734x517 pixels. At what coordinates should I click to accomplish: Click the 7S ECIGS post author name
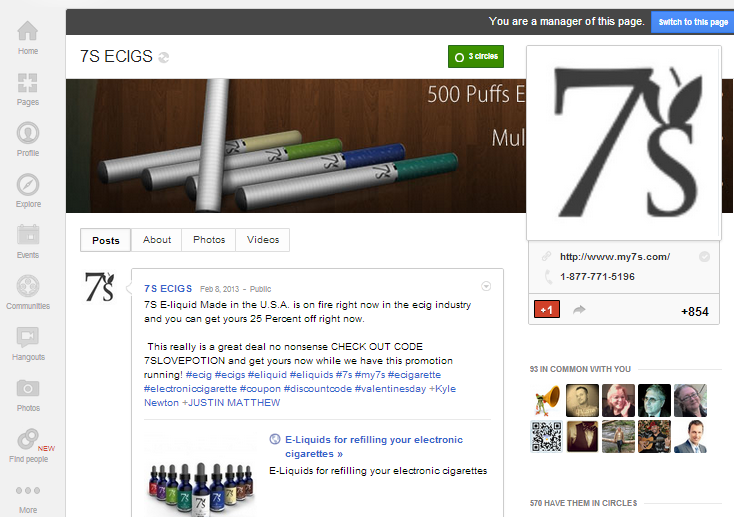click(168, 288)
